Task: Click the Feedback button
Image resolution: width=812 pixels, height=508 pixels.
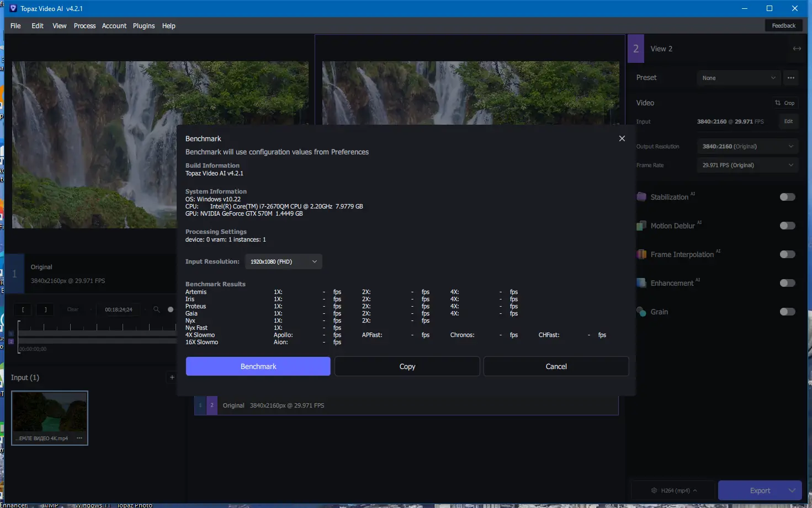Action: (784, 26)
